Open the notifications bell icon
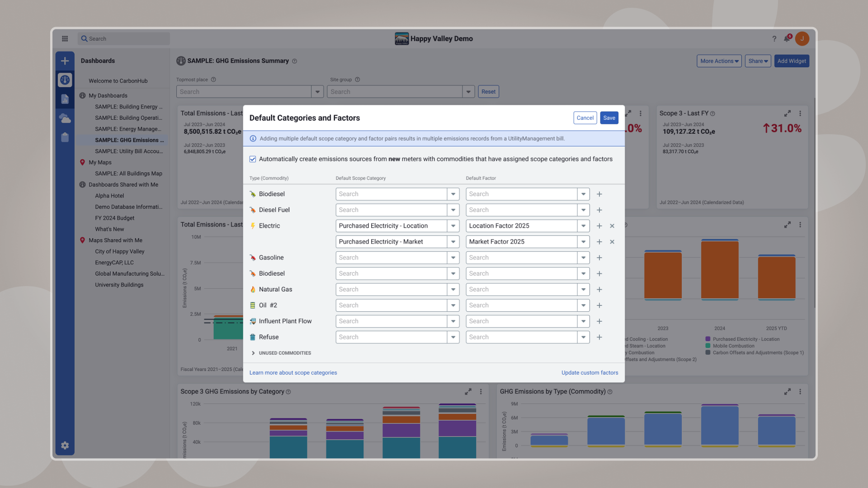The height and width of the screenshot is (488, 868). click(x=787, y=39)
